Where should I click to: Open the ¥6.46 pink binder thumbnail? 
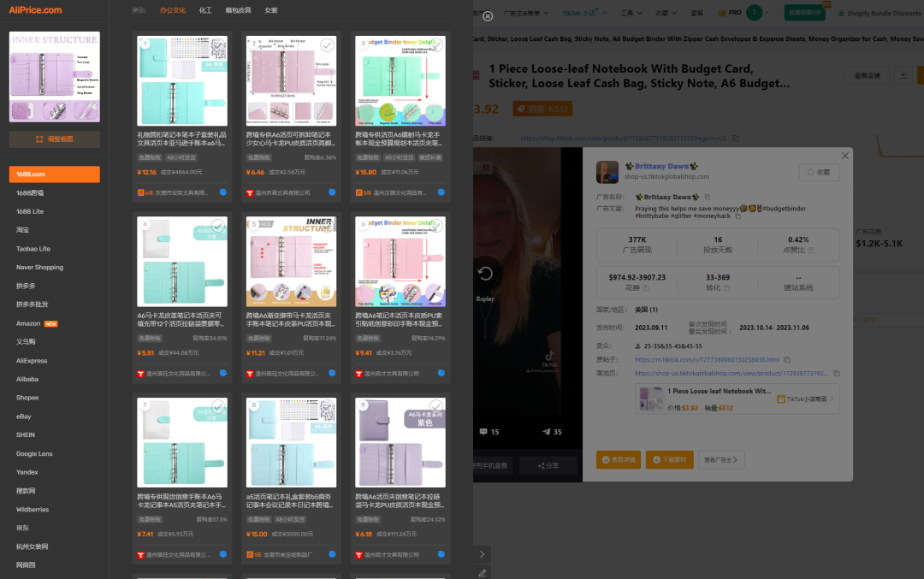pyautogui.click(x=291, y=80)
